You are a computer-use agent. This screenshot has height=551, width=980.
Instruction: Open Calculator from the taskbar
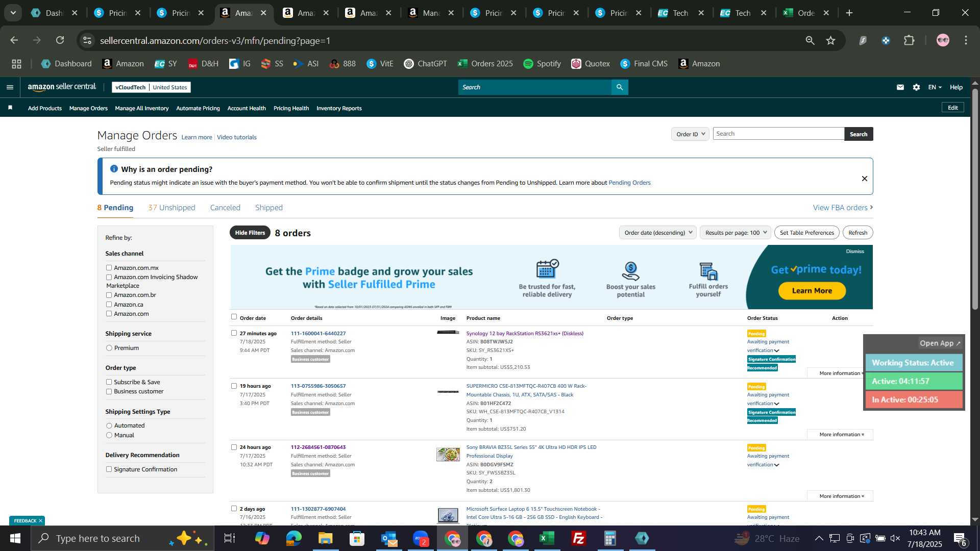(x=610, y=538)
